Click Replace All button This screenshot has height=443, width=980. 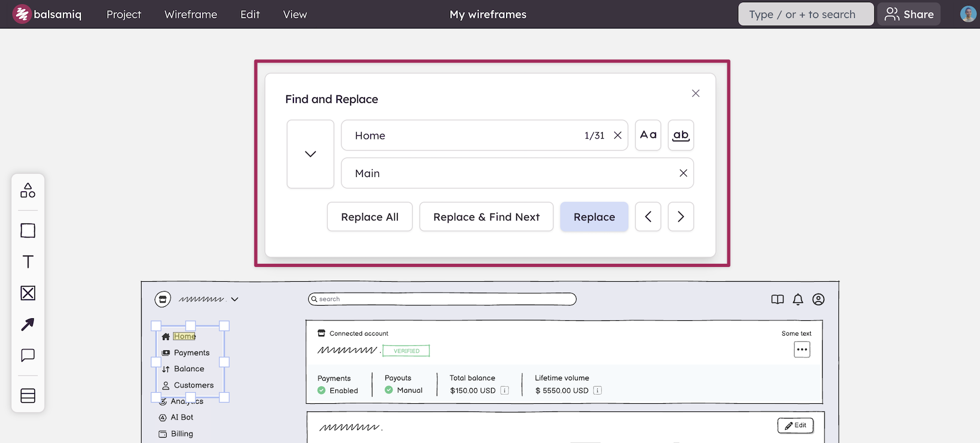(x=370, y=217)
